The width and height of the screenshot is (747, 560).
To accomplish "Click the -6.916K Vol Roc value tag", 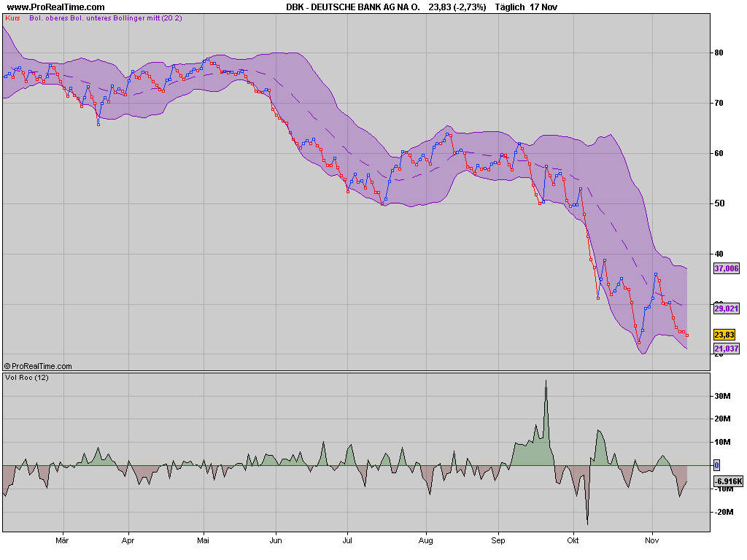I will coord(729,481).
